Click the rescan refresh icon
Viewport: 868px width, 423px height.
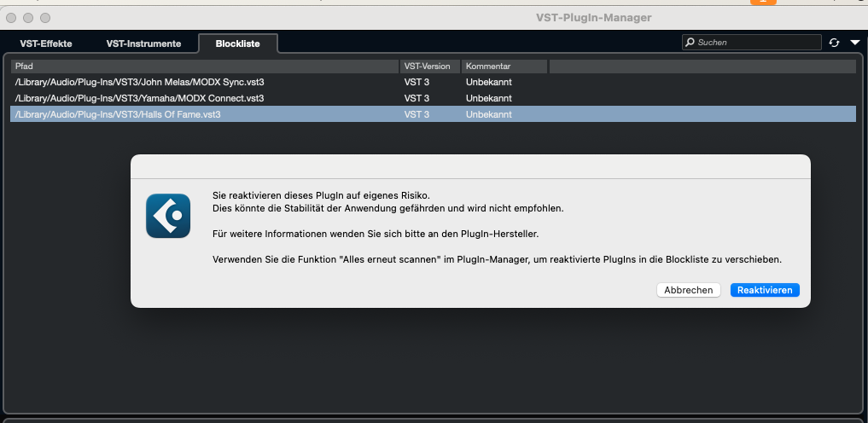[x=834, y=43]
